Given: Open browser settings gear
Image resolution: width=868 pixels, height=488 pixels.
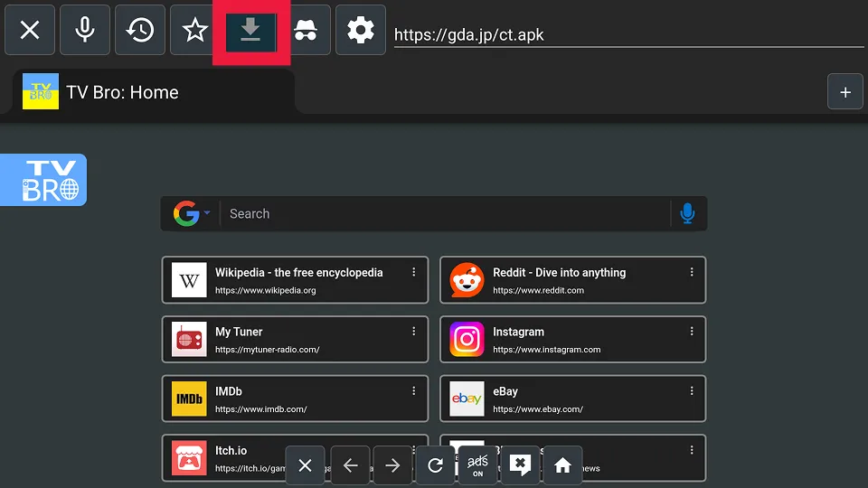Looking at the screenshot, I should point(361,30).
